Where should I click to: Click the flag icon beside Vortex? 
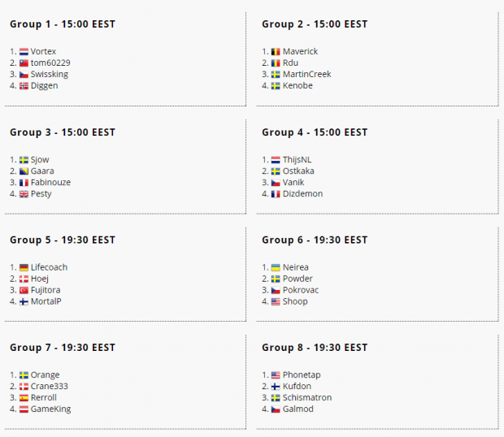point(24,51)
